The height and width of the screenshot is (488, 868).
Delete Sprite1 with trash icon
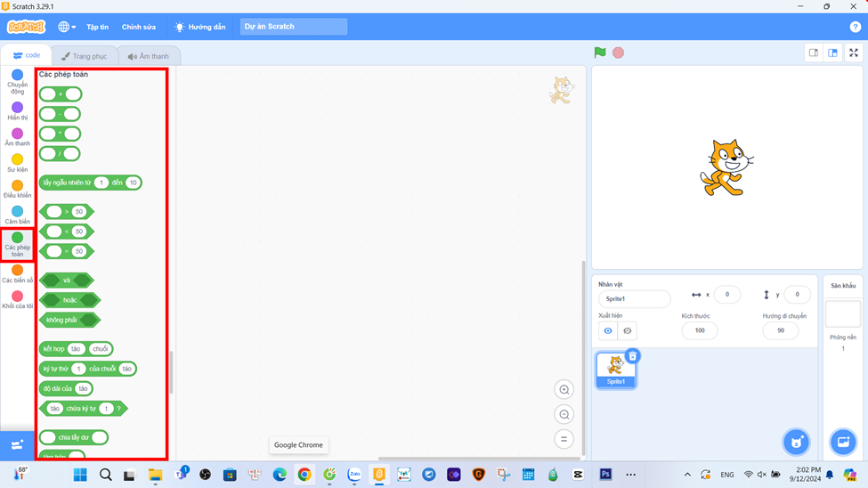pos(633,356)
